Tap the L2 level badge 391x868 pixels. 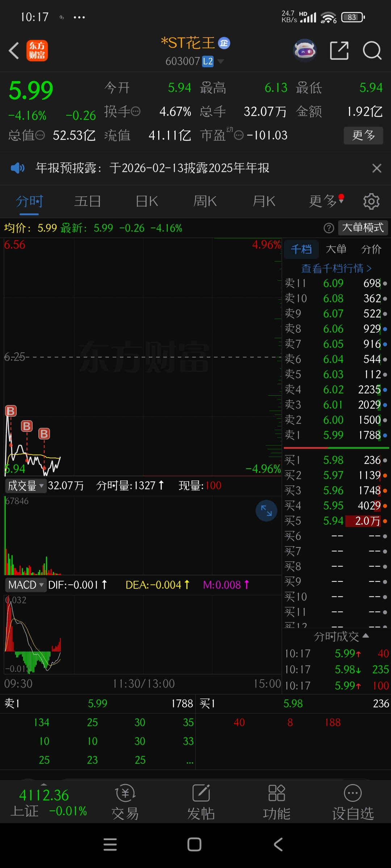[208, 61]
